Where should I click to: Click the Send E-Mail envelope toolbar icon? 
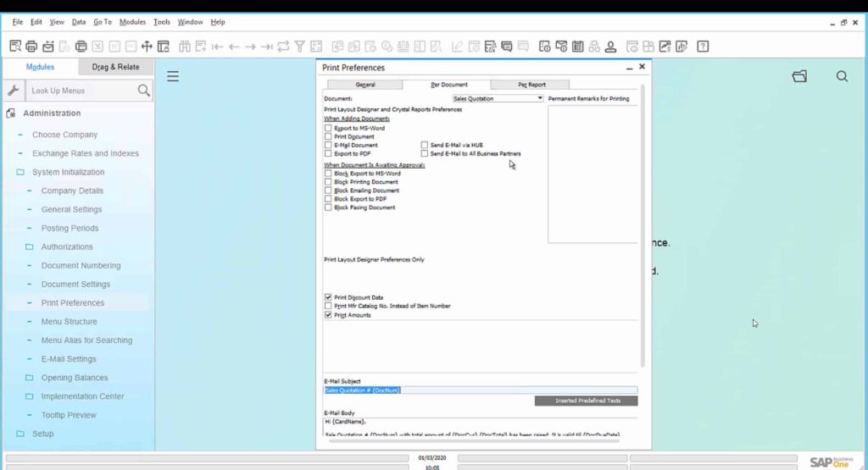click(48, 47)
